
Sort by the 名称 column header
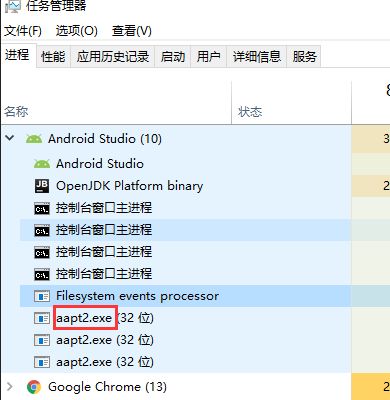pyautogui.click(x=116, y=103)
